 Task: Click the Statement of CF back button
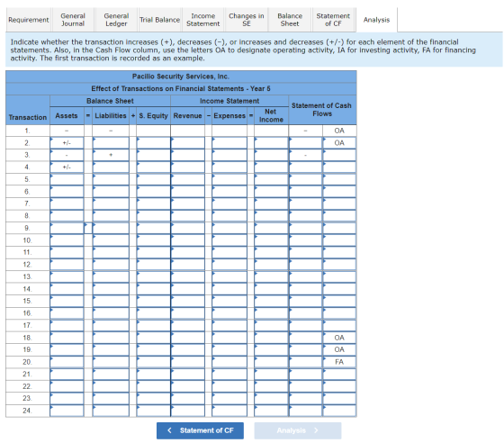point(200,430)
